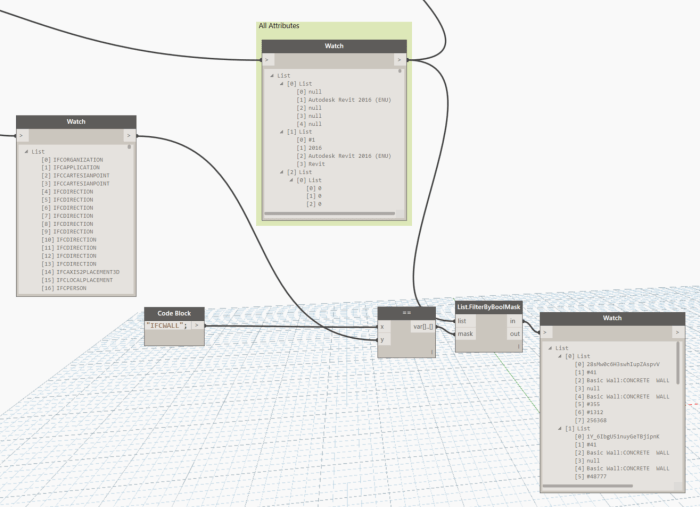Click the Code Block output port arrow
This screenshot has height=507, width=700.
pos(198,326)
